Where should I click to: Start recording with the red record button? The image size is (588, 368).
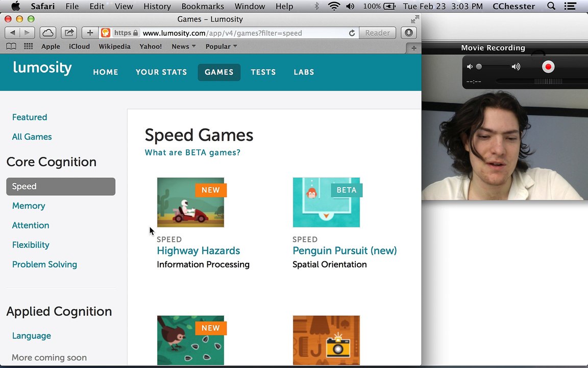[548, 67]
